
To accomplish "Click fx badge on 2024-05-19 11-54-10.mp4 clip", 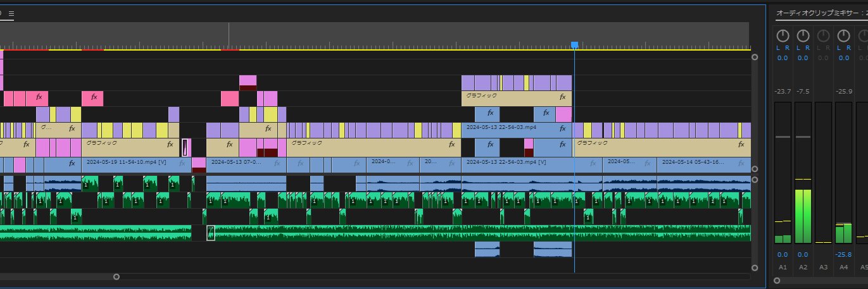I will (182, 163).
